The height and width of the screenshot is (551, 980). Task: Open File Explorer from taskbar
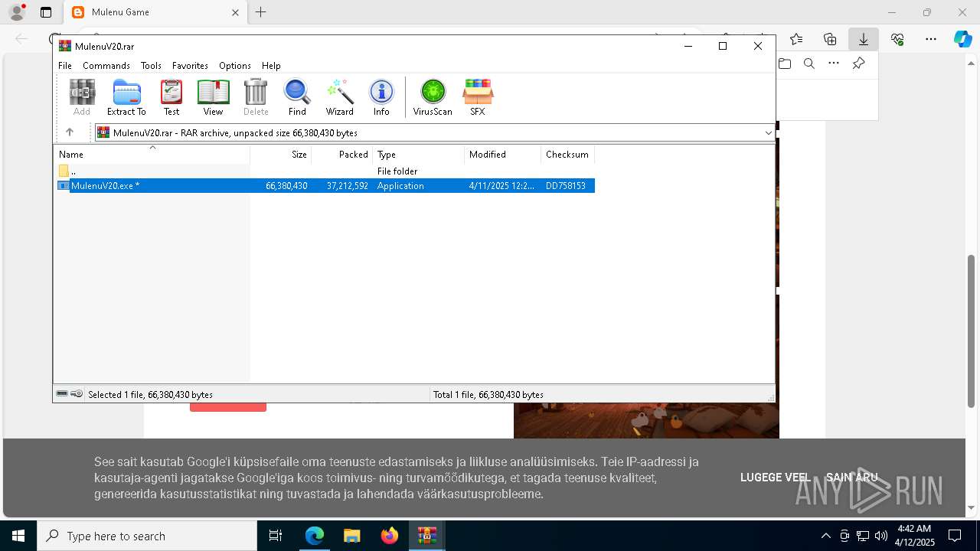pyautogui.click(x=351, y=536)
